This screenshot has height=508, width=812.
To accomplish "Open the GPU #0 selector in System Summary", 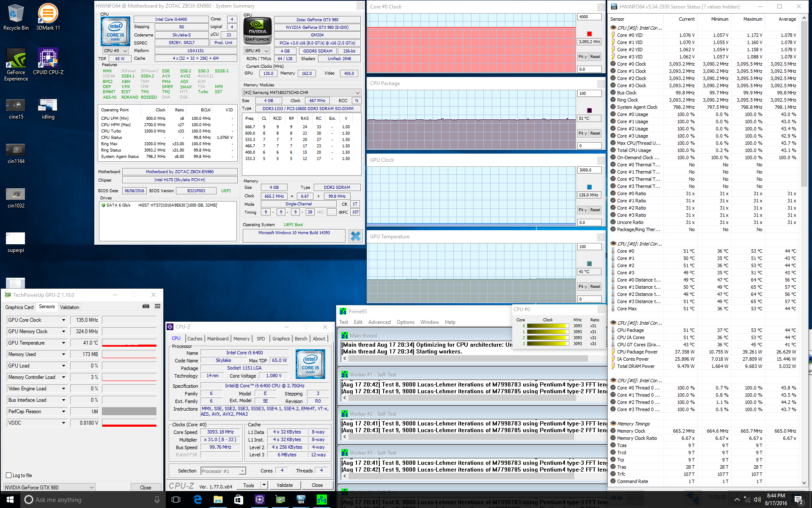I will click(x=257, y=51).
